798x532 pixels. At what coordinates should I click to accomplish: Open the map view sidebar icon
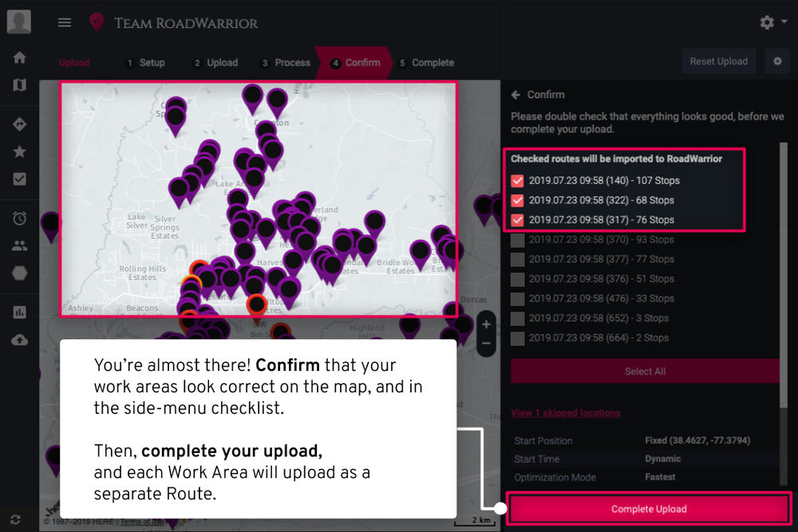[x=19, y=85]
